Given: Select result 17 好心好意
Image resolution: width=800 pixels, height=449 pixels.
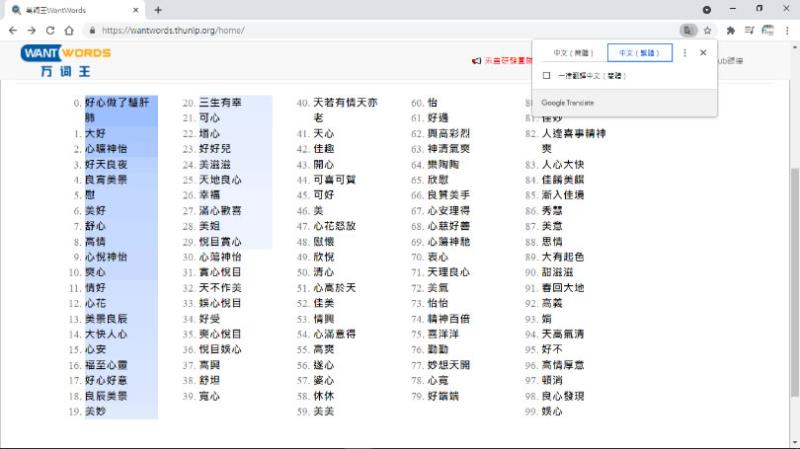Looking at the screenshot, I should (106, 381).
